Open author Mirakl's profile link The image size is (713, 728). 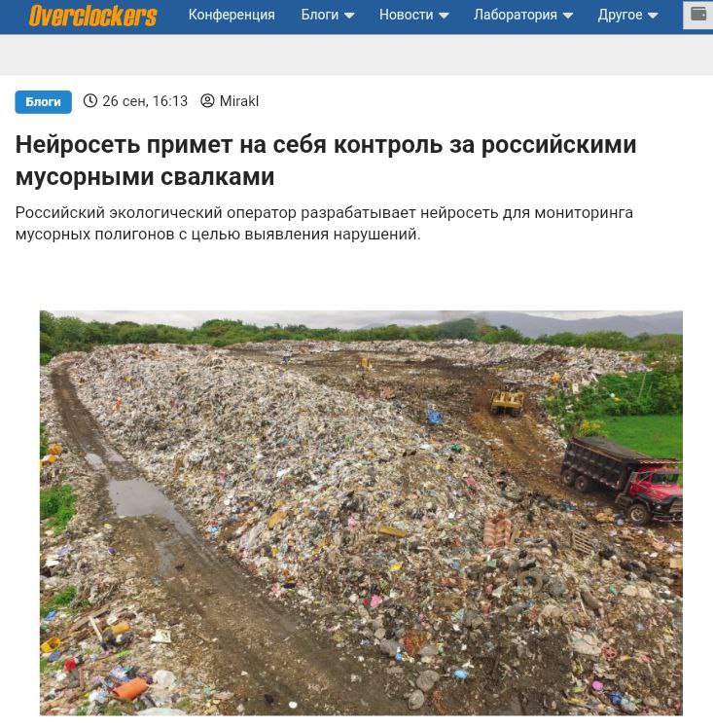point(239,101)
